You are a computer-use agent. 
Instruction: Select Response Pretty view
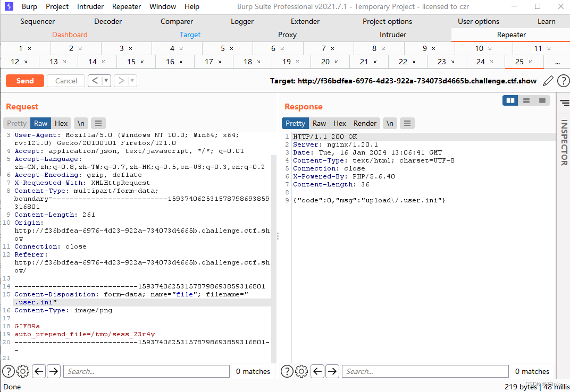coord(295,123)
